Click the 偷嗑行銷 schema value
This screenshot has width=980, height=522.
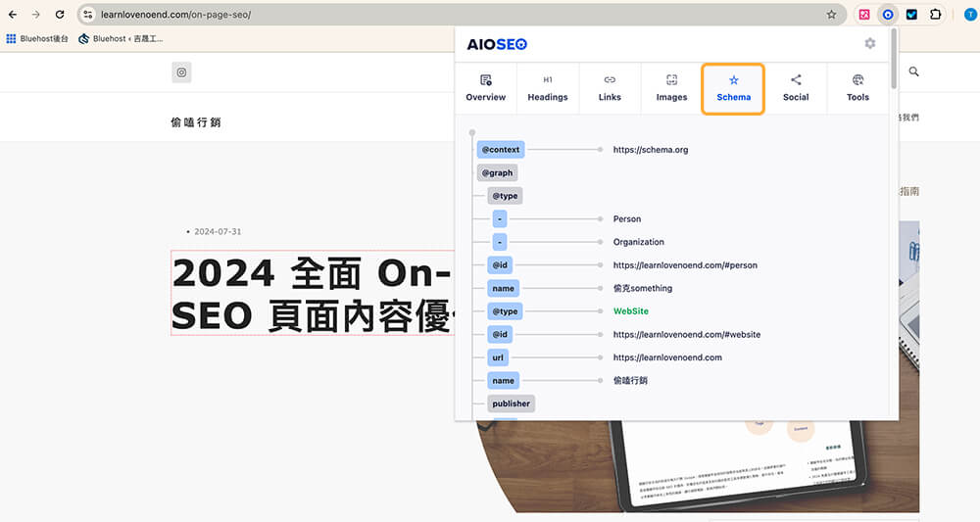[630, 381]
